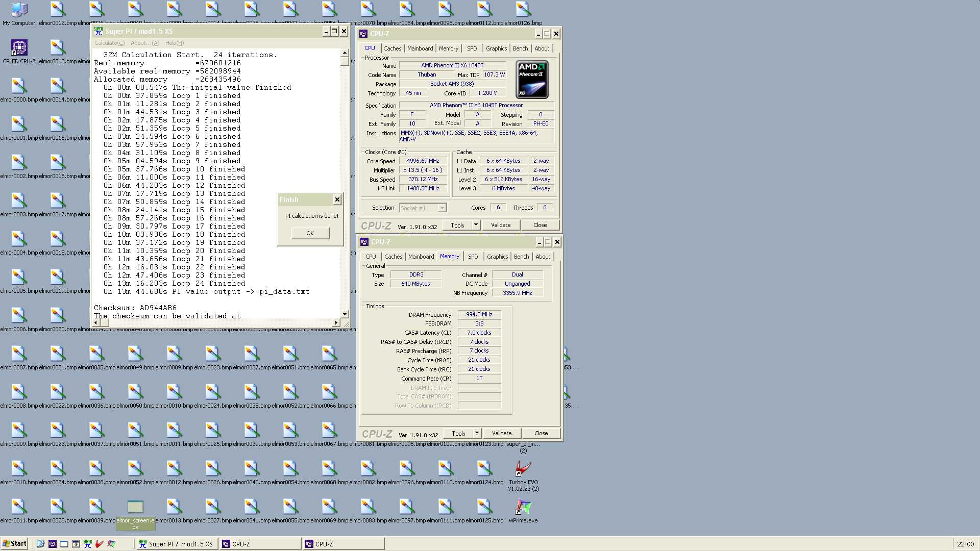The width and height of the screenshot is (980, 551).
Task: Select elmor0003.bmp file icon on desktop
Action: click(19, 205)
